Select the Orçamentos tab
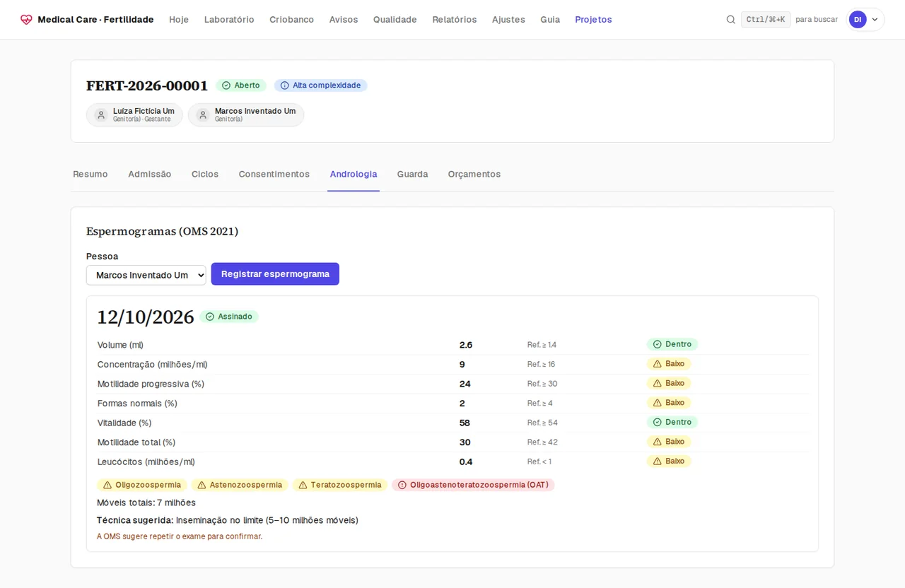 click(x=474, y=174)
